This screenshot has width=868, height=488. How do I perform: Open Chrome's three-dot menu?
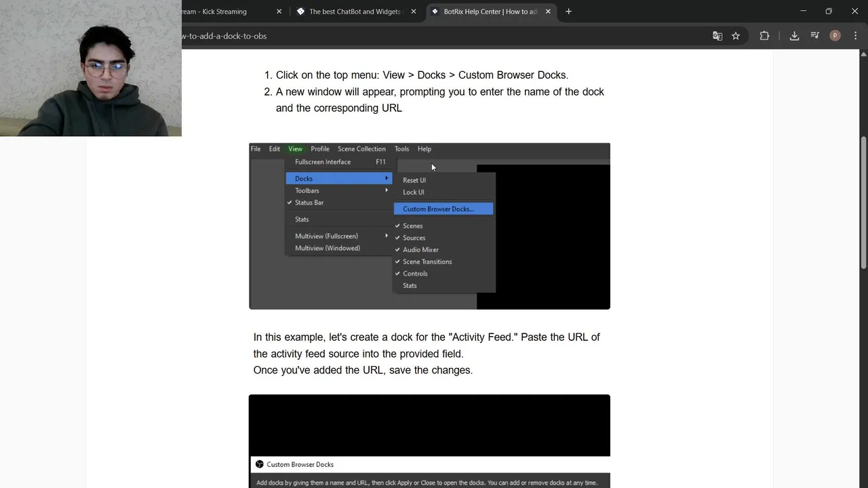pos(854,36)
